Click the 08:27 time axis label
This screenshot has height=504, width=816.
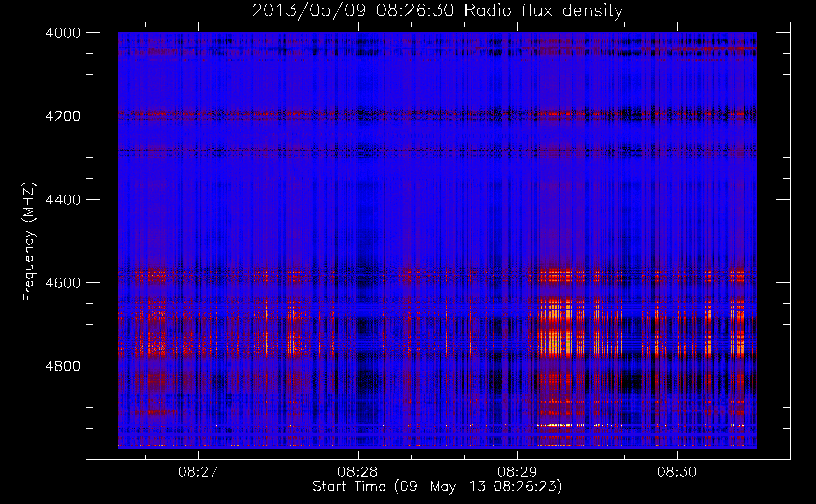[x=198, y=472]
